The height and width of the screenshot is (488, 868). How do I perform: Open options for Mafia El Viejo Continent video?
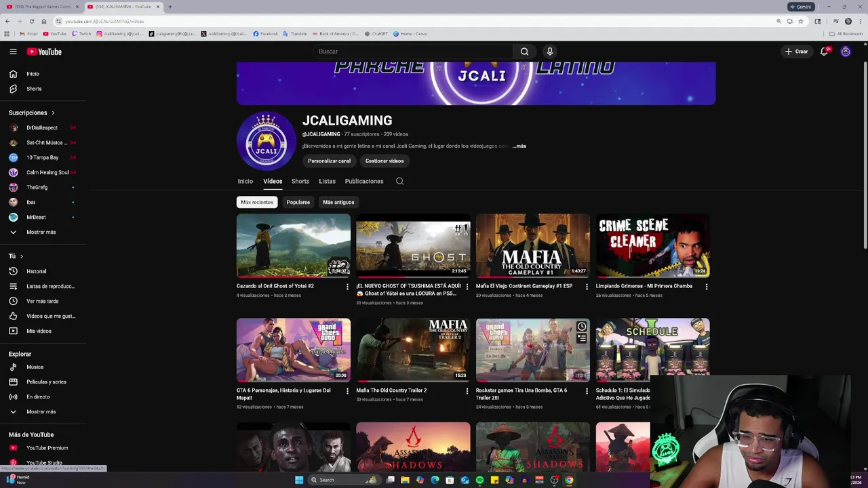click(587, 287)
